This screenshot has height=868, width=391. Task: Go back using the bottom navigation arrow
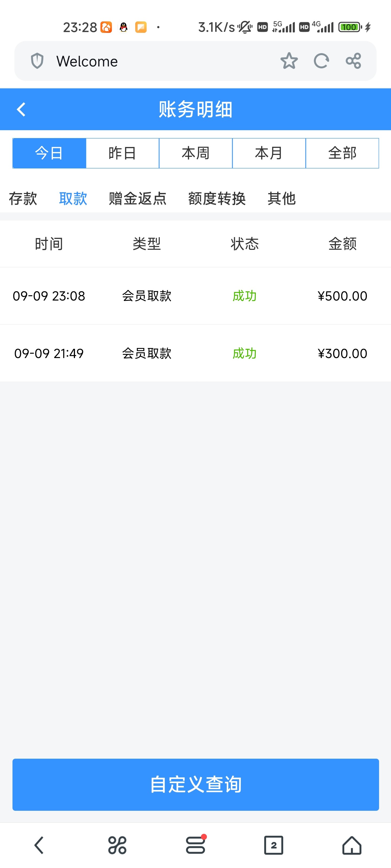[39, 845]
